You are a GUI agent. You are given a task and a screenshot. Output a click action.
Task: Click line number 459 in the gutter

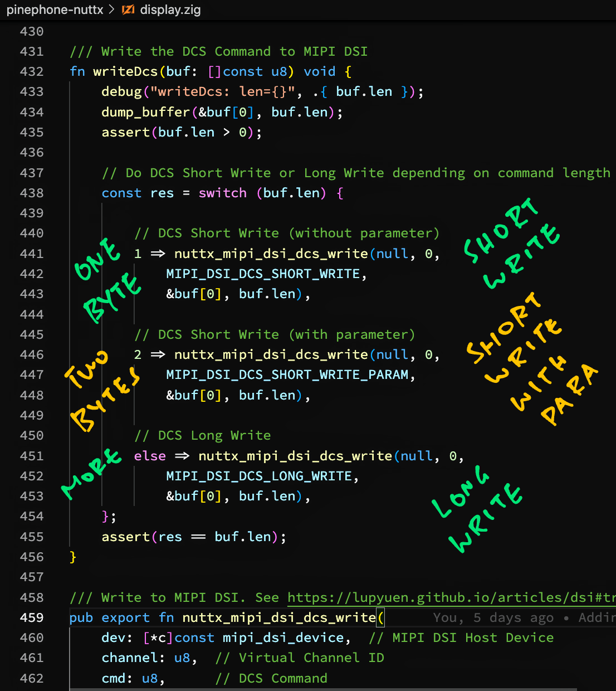coord(32,617)
